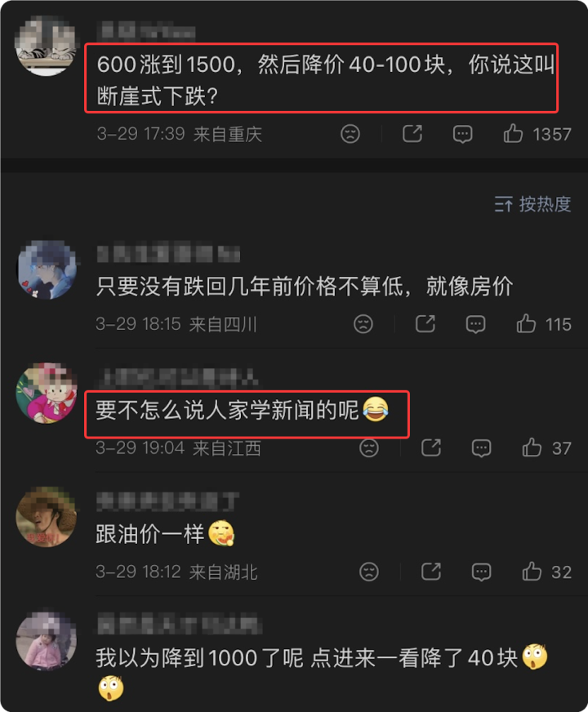The image size is (588, 712).
Task: Share the comment from 四川
Action: pos(425,324)
